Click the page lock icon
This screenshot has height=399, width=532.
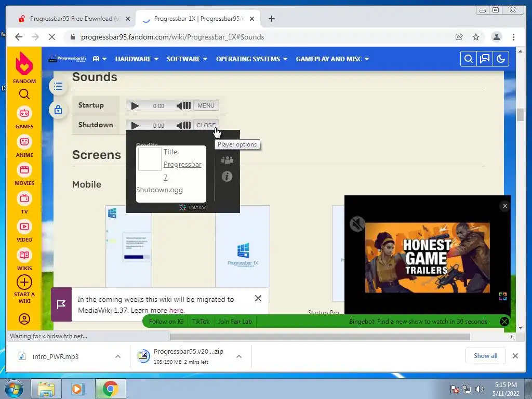[x=58, y=110]
